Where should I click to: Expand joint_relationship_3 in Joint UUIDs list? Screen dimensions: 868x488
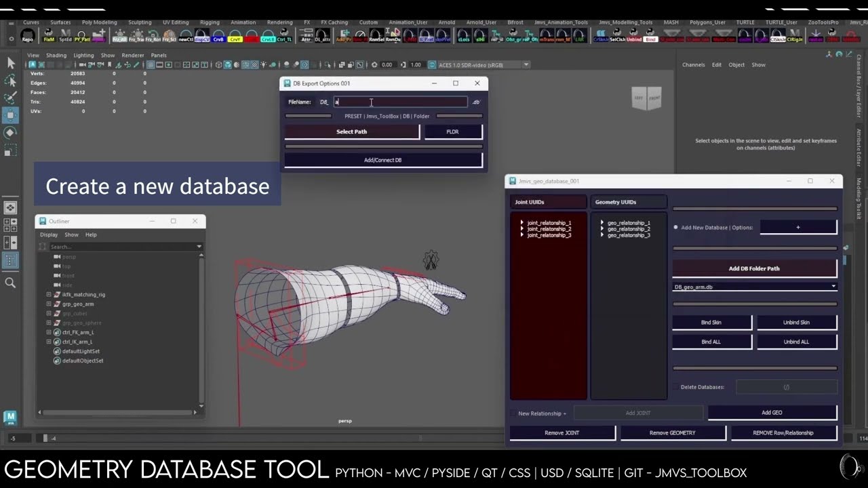(x=521, y=235)
